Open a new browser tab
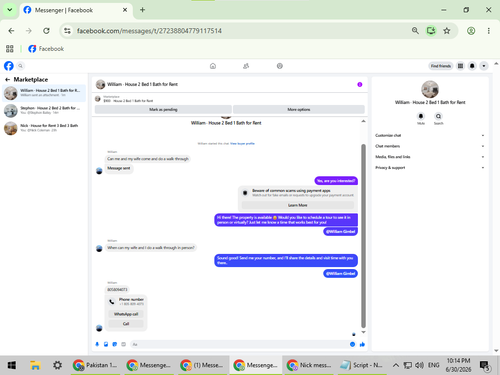Image resolution: width=500 pixels, height=375 pixels. point(142,10)
